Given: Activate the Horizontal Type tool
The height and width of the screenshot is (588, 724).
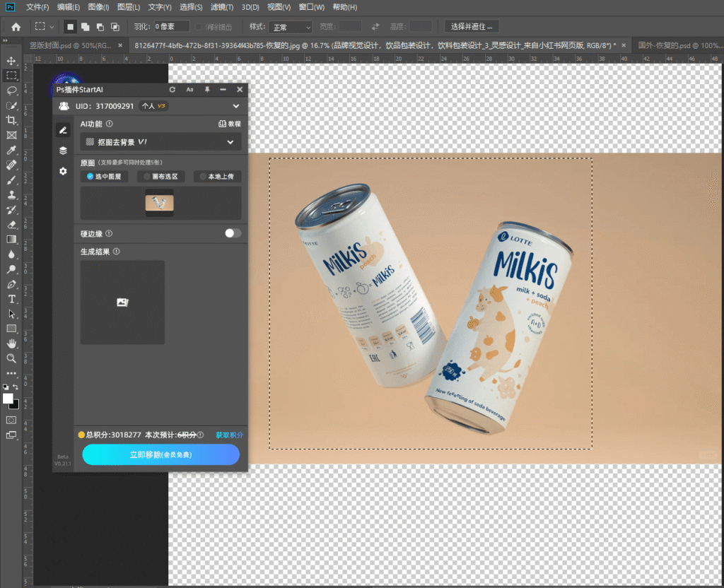Looking at the screenshot, I should 11,299.
